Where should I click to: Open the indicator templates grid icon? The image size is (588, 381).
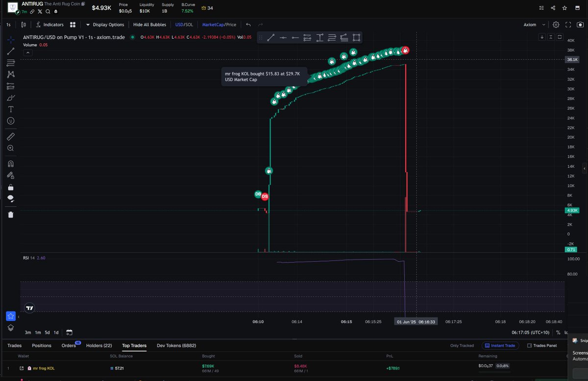click(73, 24)
